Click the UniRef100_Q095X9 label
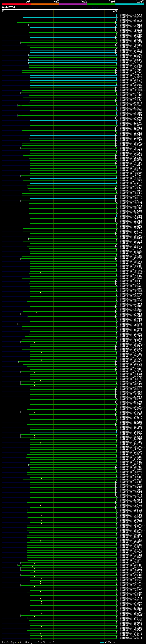Viewport: 146px width, 644px height. coord(131,85)
